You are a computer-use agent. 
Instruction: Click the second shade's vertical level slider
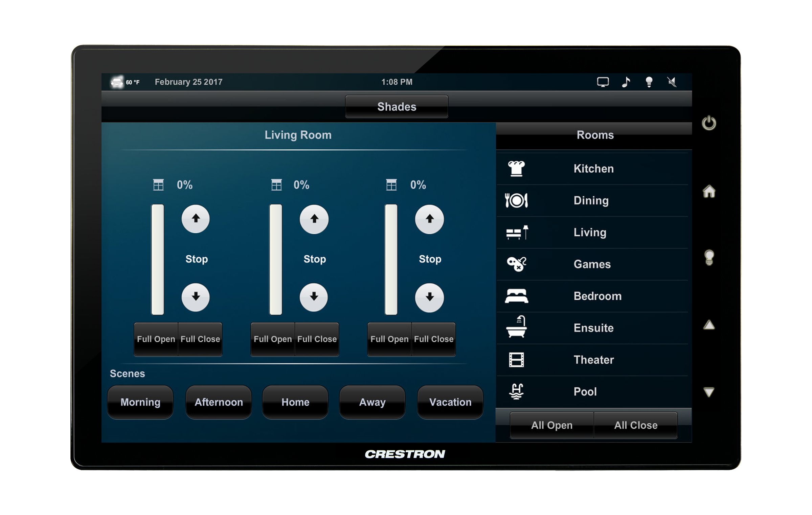[x=275, y=259]
